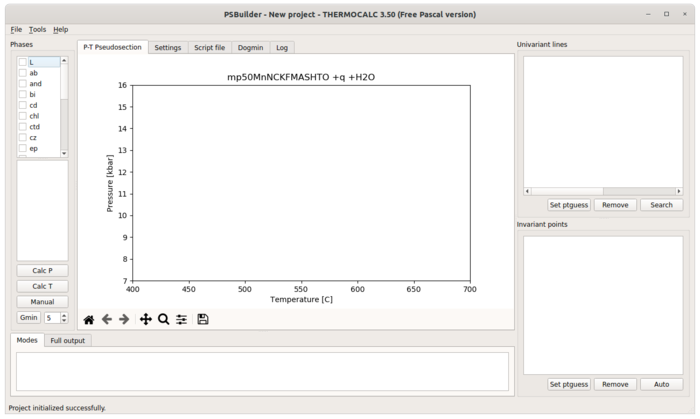Click Remove under Univariant lines
The height and width of the screenshot is (419, 700).
pyautogui.click(x=615, y=205)
